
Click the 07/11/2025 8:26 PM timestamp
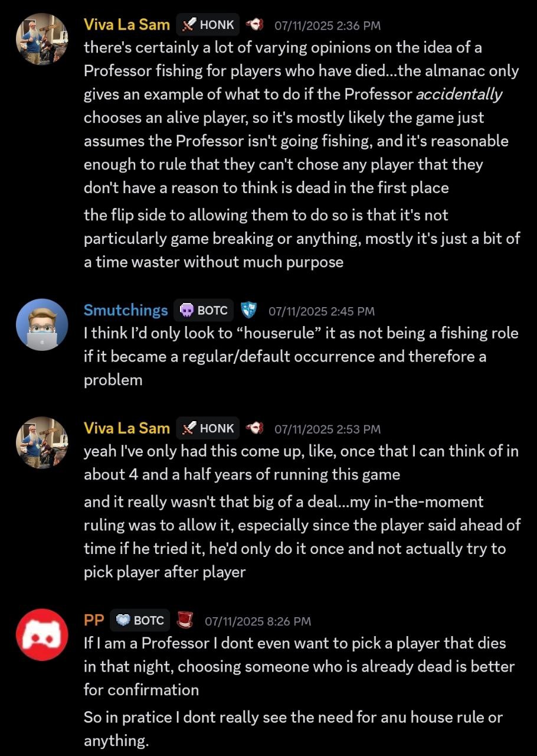coord(257,621)
